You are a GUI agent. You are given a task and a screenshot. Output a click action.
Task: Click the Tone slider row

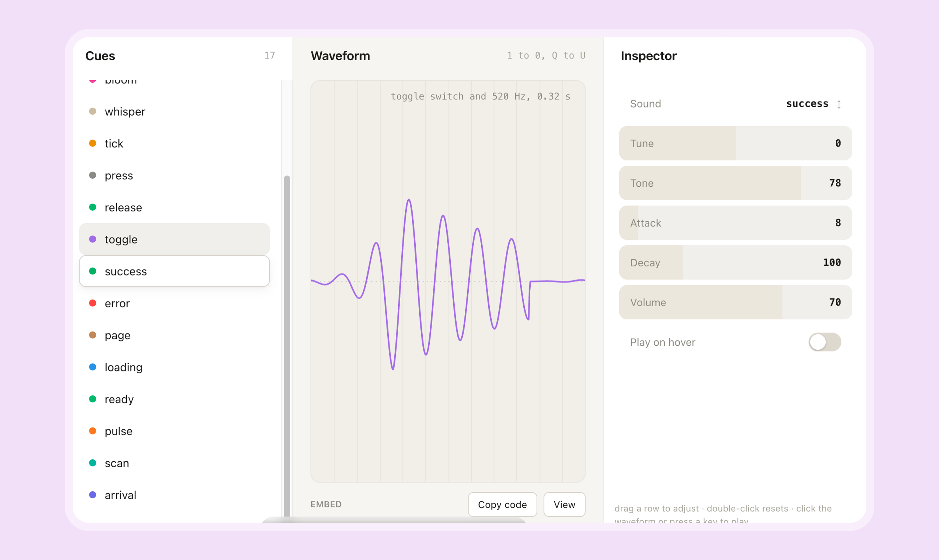(x=735, y=183)
